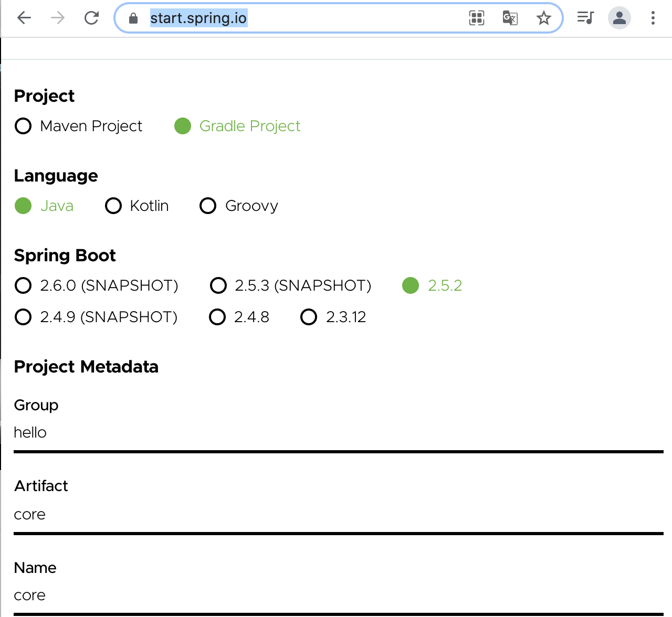Image resolution: width=672 pixels, height=617 pixels.
Task: Click the Artifact field label
Action: (x=41, y=486)
